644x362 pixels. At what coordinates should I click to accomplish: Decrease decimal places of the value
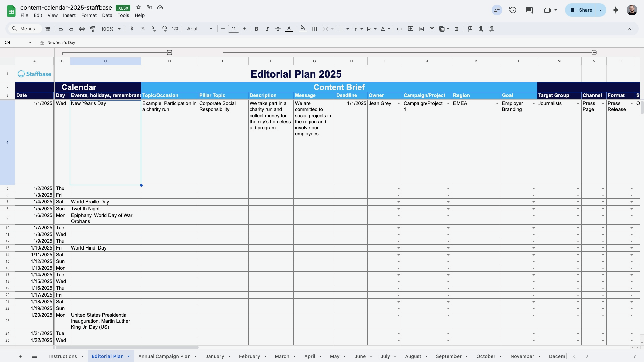[x=153, y=29]
